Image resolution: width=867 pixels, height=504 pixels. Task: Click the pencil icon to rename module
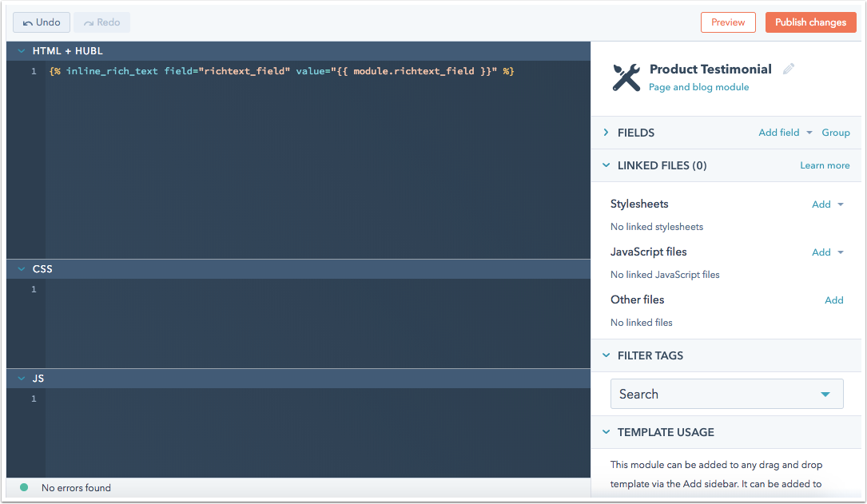pyautogui.click(x=789, y=69)
